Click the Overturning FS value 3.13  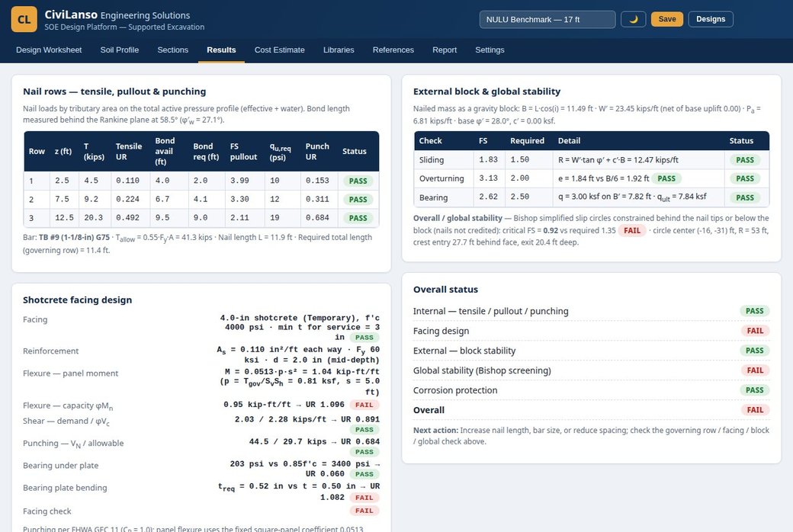tap(489, 178)
